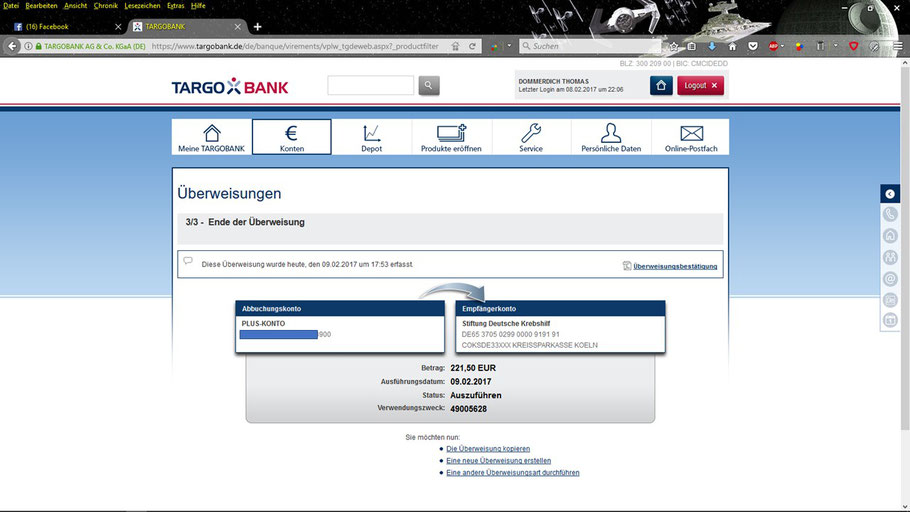Viewport: 910px width, 512px height.
Task: Click the multicolor search engine icon
Action: [495, 46]
